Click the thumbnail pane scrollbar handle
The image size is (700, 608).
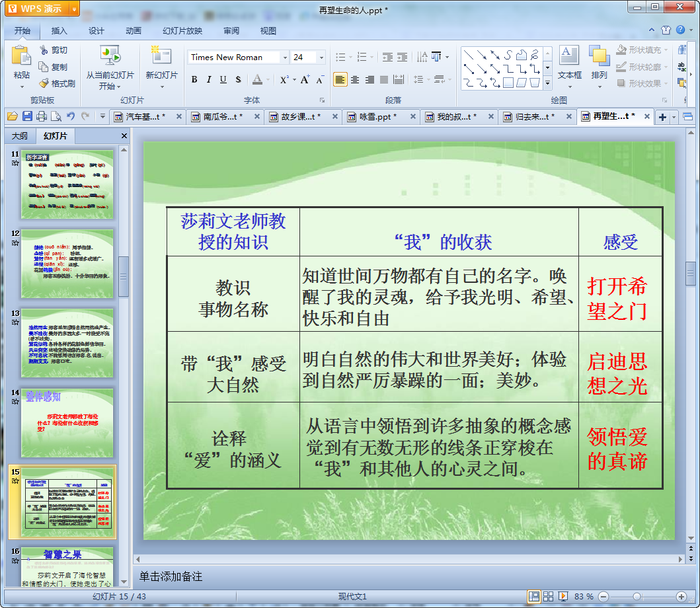tap(124, 276)
